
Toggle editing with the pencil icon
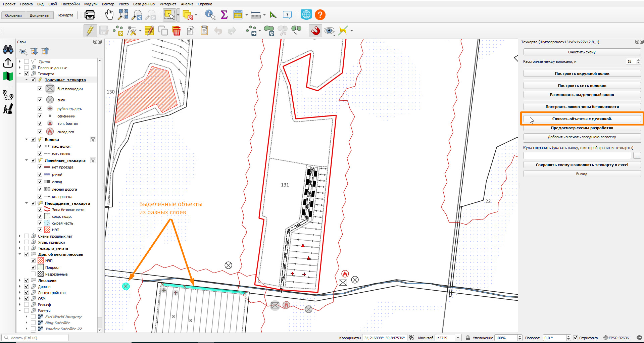(90, 31)
